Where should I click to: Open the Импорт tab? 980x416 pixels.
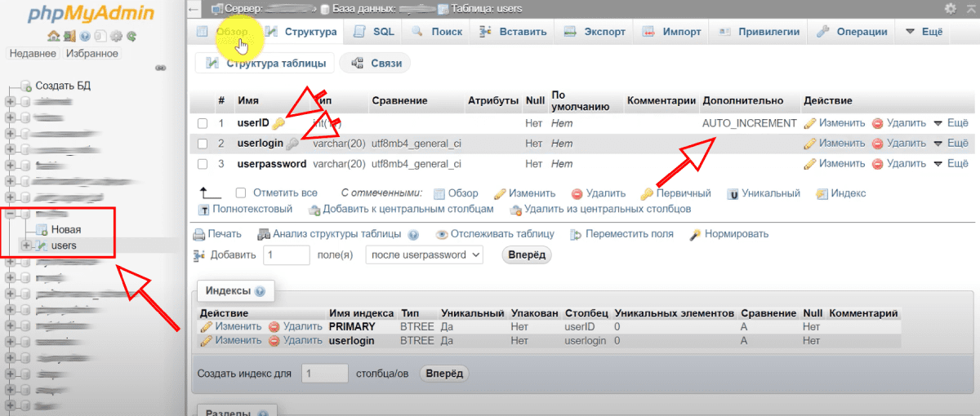[x=671, y=32]
